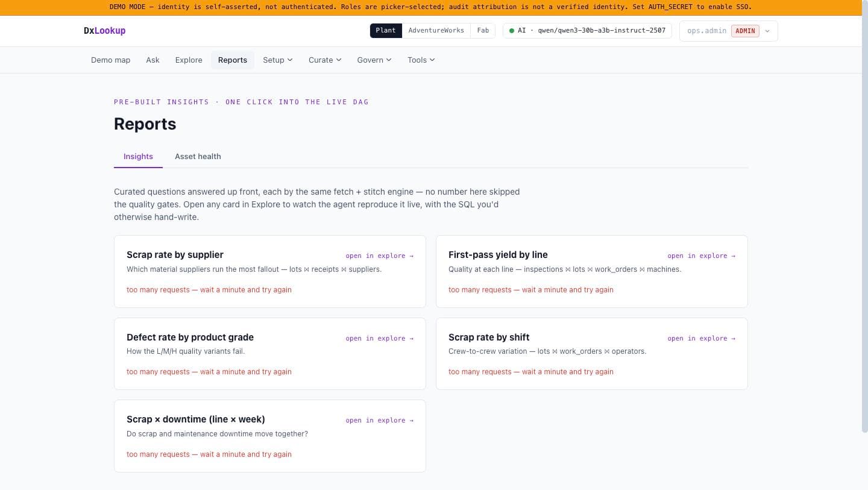Click the "Scrap × downtime (line × week)" title

pos(196,419)
